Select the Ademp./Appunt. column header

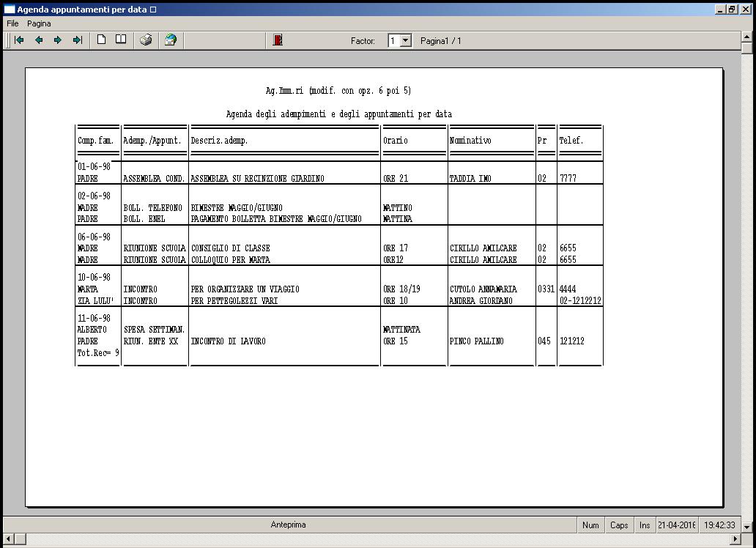coord(152,141)
